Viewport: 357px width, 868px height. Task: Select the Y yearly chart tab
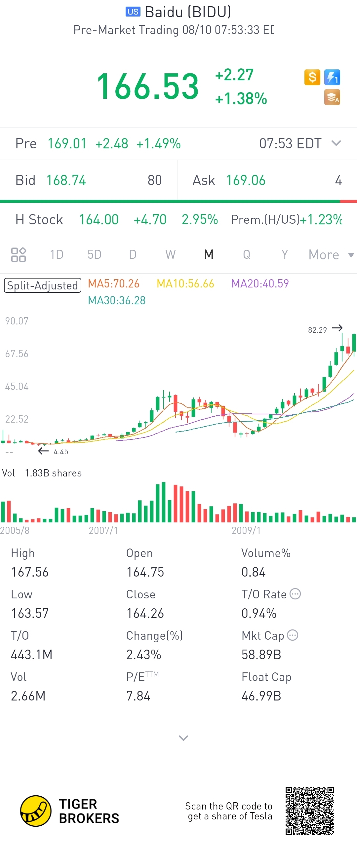(x=285, y=255)
